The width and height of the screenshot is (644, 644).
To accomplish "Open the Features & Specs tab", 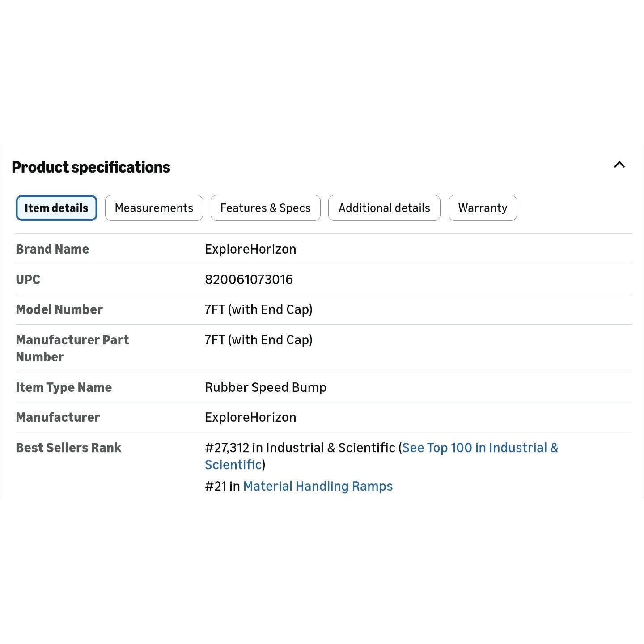I will [x=266, y=208].
